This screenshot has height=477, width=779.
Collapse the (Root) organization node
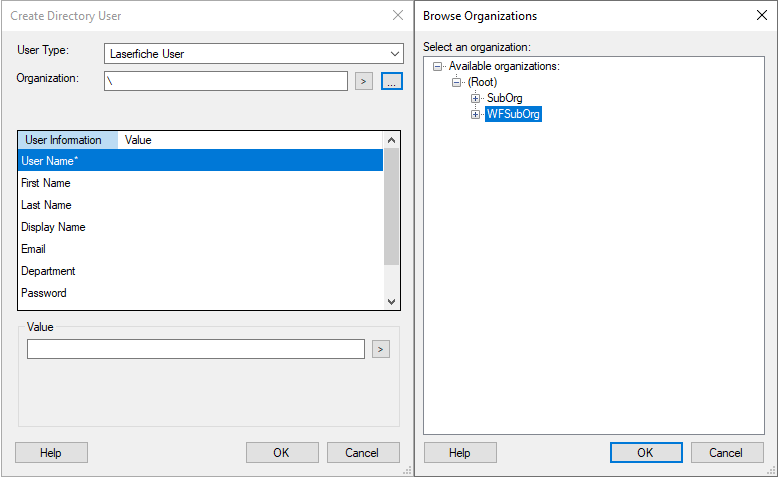[457, 82]
